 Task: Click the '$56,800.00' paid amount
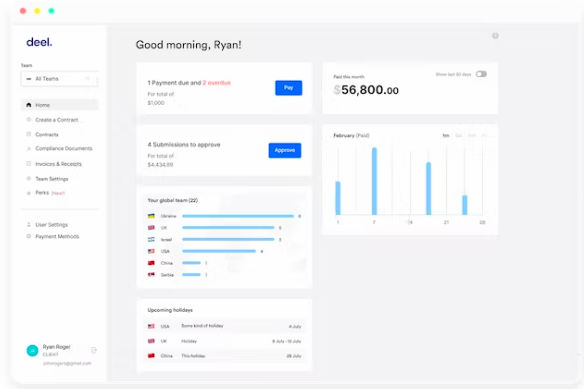[366, 90]
